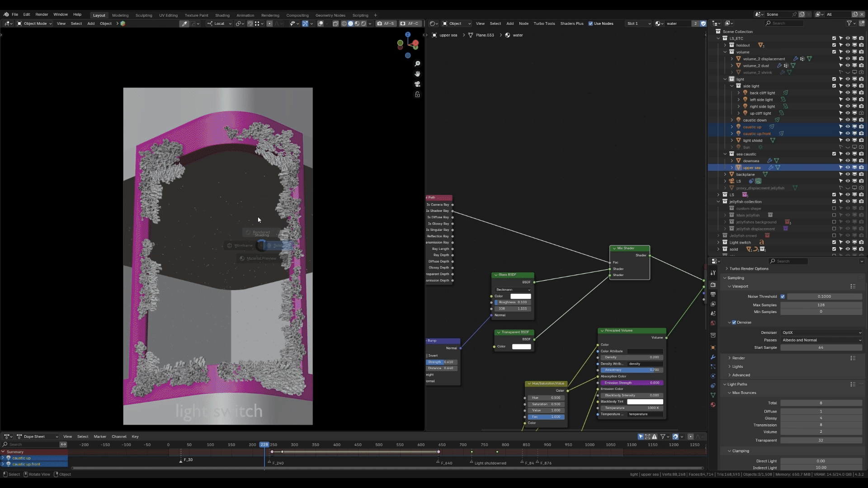
Task: Open the Marker menu in Dope Sheet
Action: point(100,437)
